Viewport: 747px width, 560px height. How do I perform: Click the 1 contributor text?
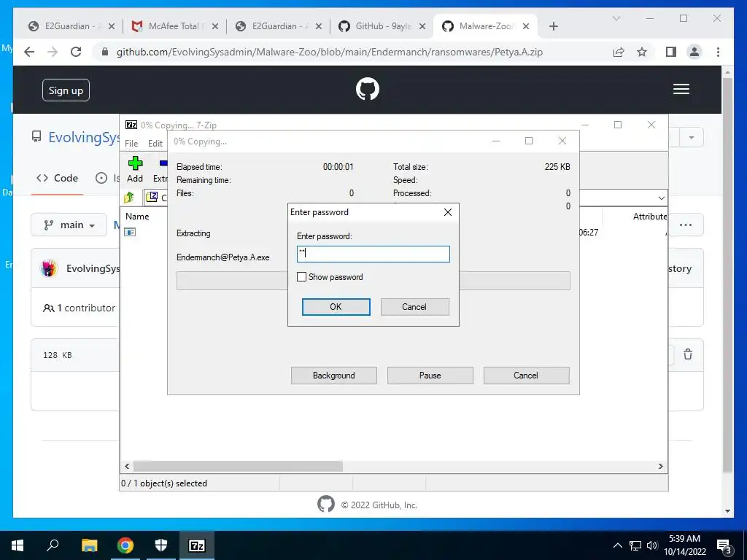[86, 308]
